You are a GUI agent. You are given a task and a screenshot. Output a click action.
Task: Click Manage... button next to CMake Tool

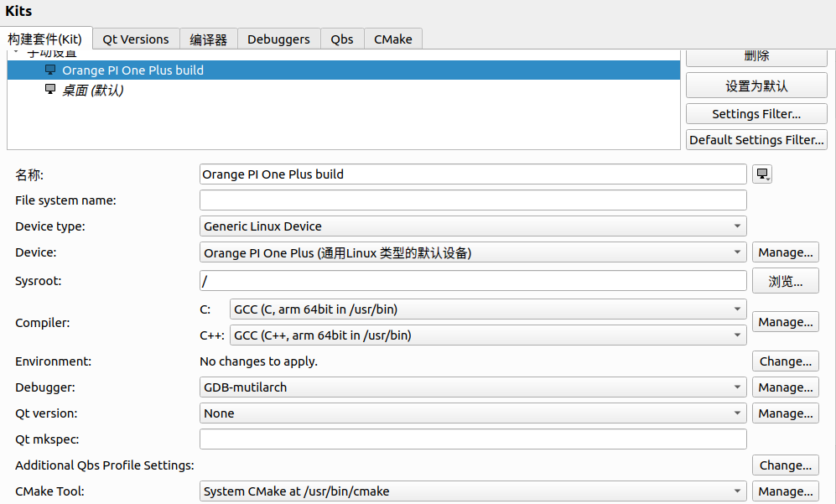click(786, 491)
